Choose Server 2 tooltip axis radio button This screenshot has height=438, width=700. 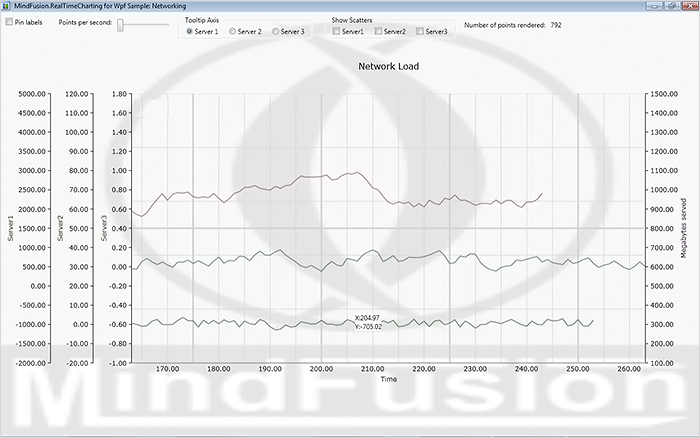pos(234,32)
